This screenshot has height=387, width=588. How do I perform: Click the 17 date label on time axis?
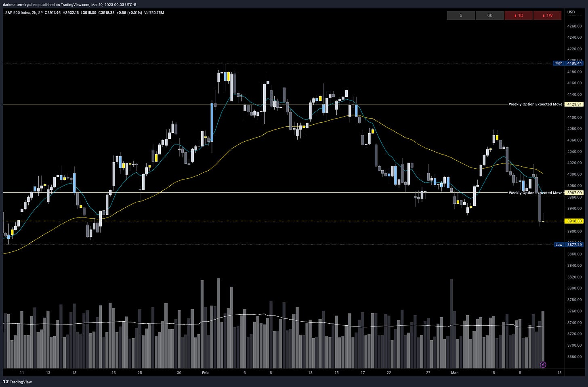click(x=363, y=372)
